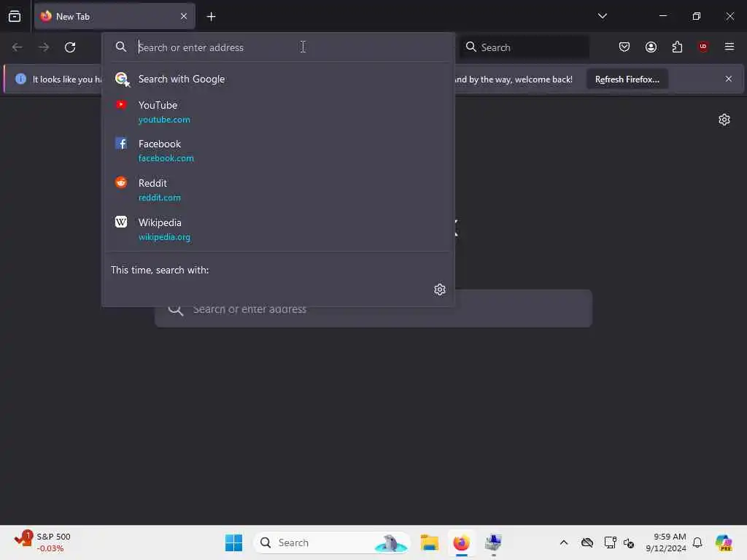This screenshot has width=747, height=560.
Task: Expand the list all tabs chevron
Action: tap(602, 16)
